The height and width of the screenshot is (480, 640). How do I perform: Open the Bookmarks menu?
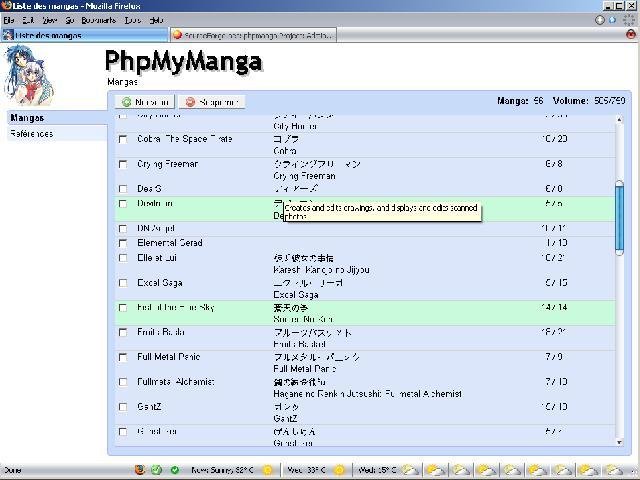point(98,20)
